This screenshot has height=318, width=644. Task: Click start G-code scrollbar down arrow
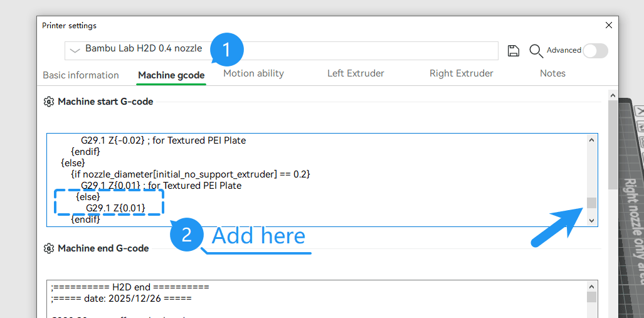591,221
